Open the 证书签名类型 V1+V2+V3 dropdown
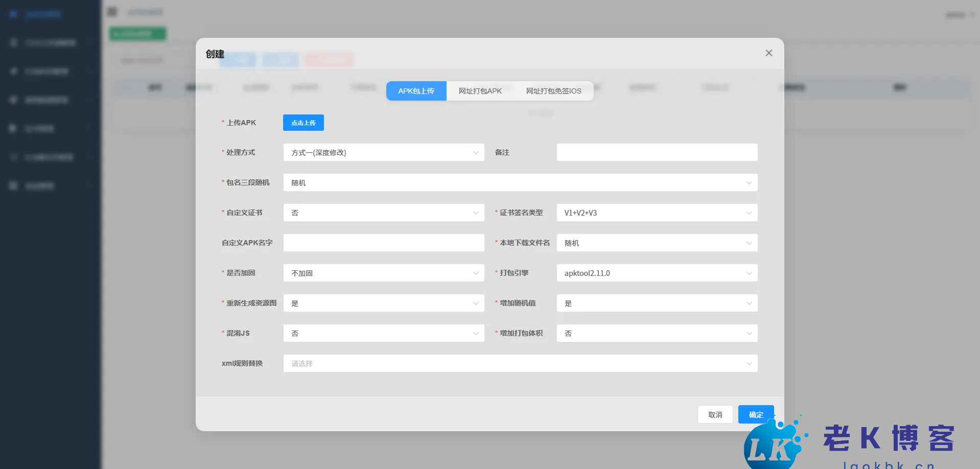 tap(657, 213)
